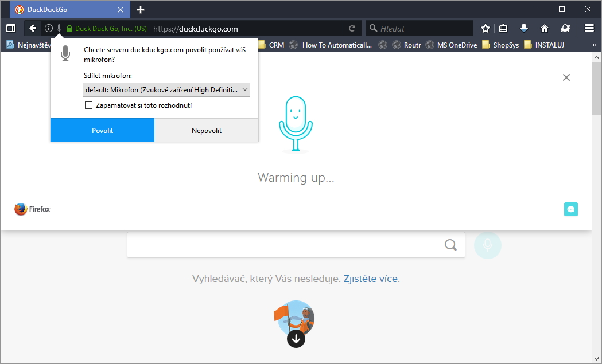Click the Firefox logo in overlay

coord(32,209)
